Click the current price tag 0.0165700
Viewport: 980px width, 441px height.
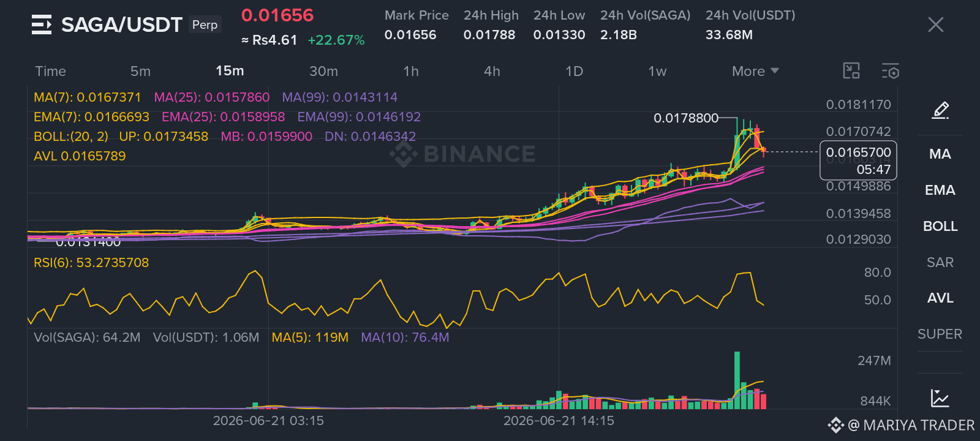pyautogui.click(x=858, y=160)
